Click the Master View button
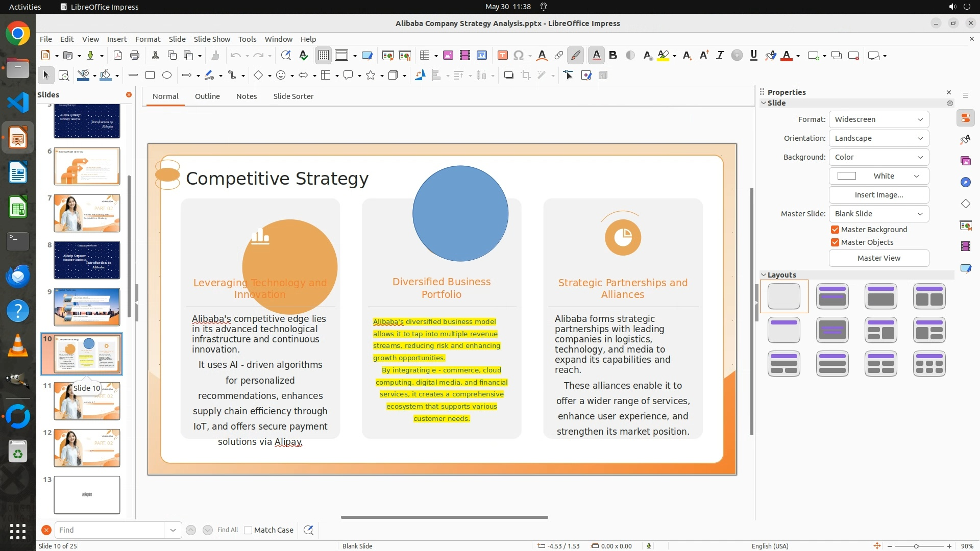Screen dimensions: 980x551 tap(878, 258)
